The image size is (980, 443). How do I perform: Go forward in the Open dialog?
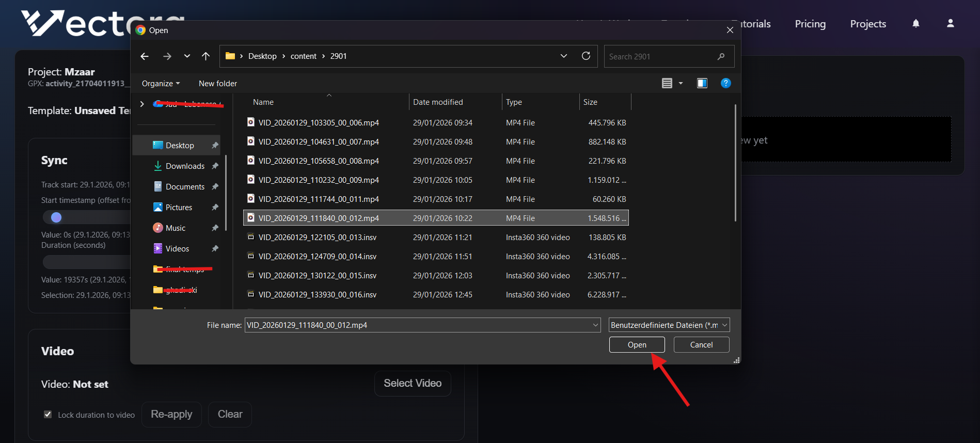167,56
